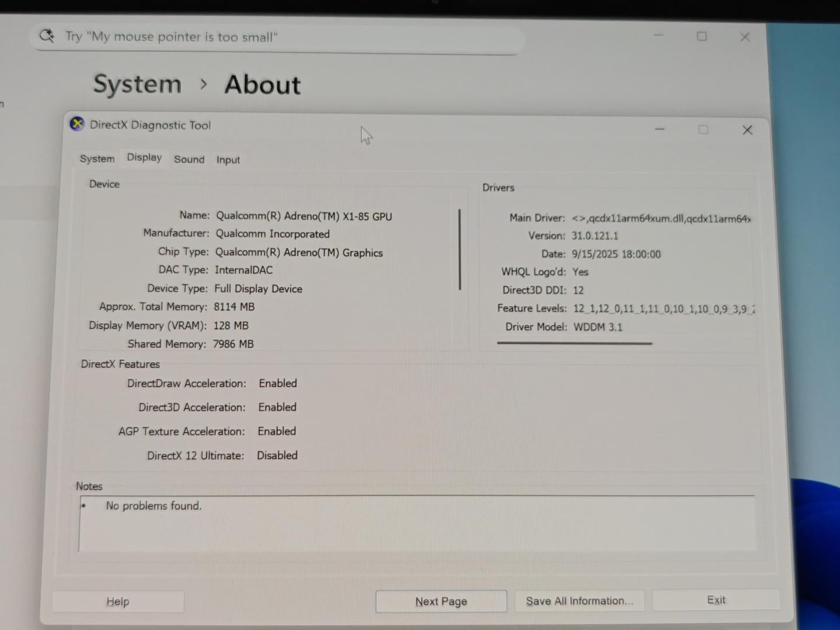This screenshot has height=630, width=840.
Task: Click the Drivers panel horizontal scrollbar
Action: pyautogui.click(x=574, y=343)
